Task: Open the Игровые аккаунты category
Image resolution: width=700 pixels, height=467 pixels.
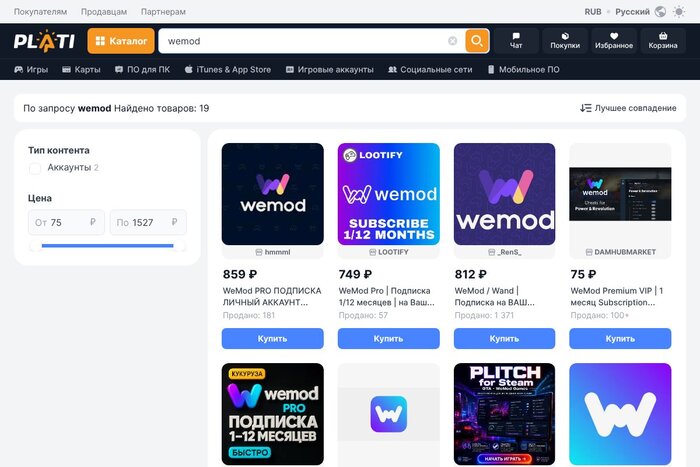Action: click(x=329, y=70)
